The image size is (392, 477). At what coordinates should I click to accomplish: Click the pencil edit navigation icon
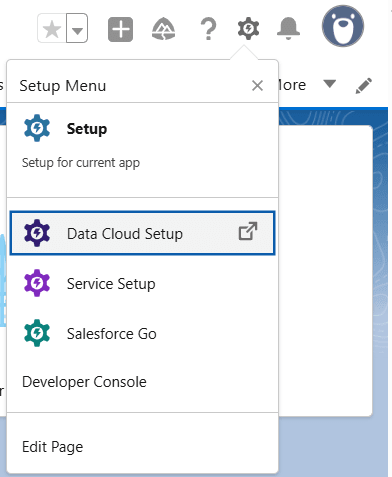363,86
